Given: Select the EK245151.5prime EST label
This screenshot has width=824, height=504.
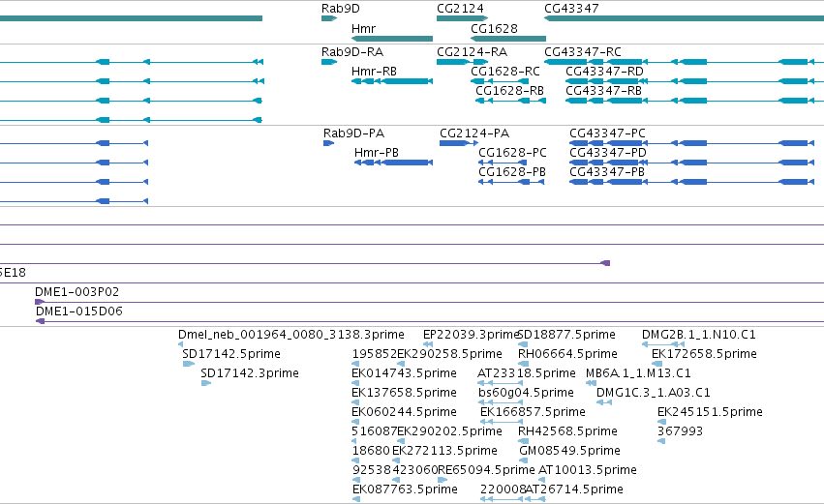Looking at the screenshot, I should 710,412.
